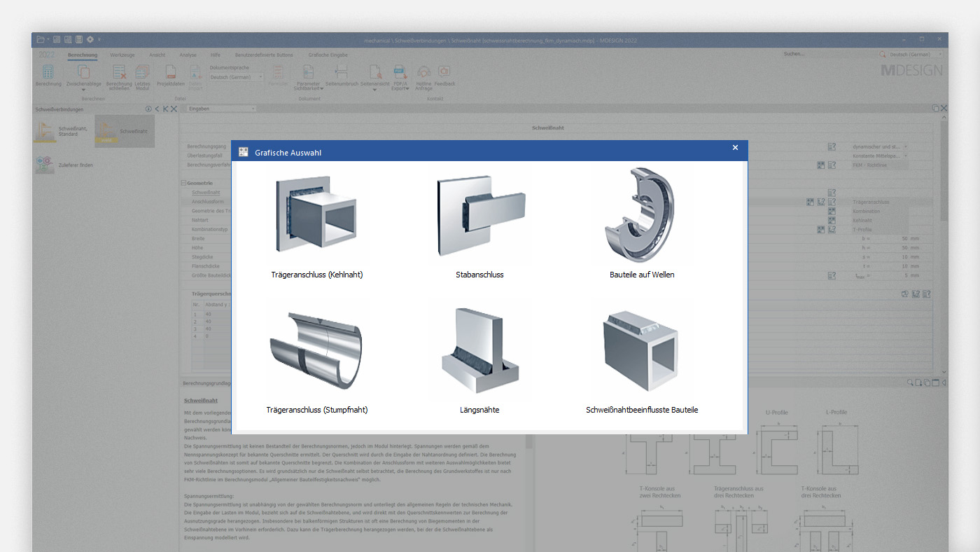
Task: Close the input panel with its top-right X
Action: [x=944, y=109]
